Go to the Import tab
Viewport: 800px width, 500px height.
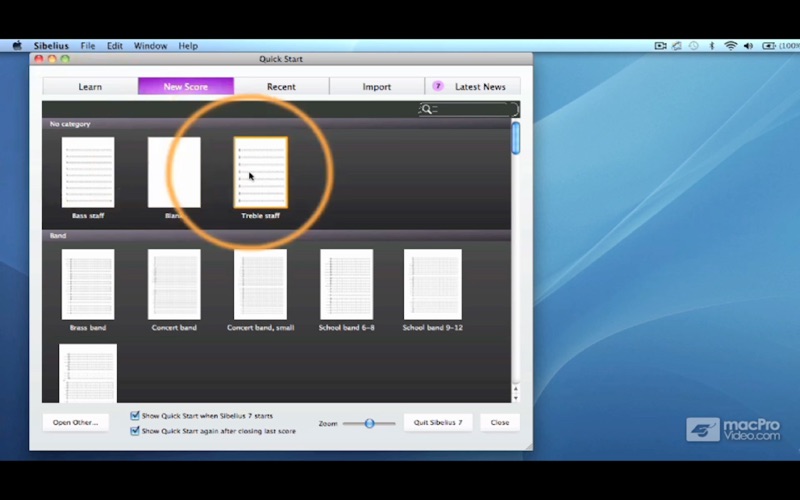377,86
